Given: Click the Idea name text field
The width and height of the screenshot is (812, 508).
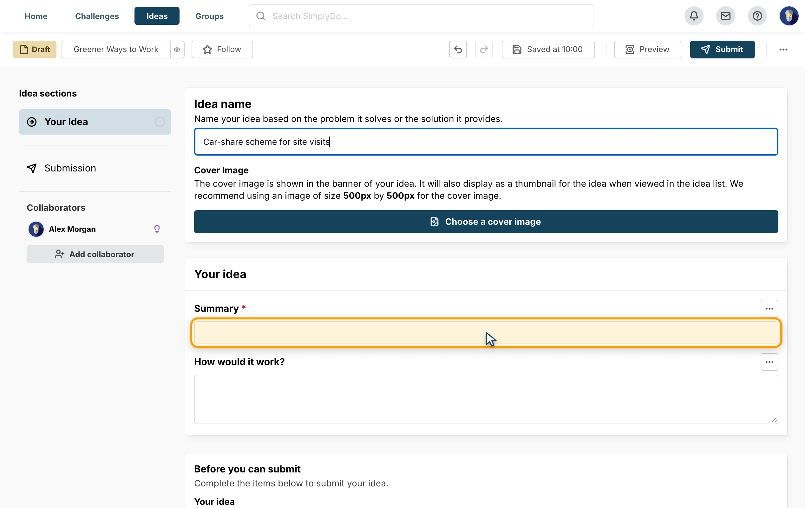Looking at the screenshot, I should [486, 142].
